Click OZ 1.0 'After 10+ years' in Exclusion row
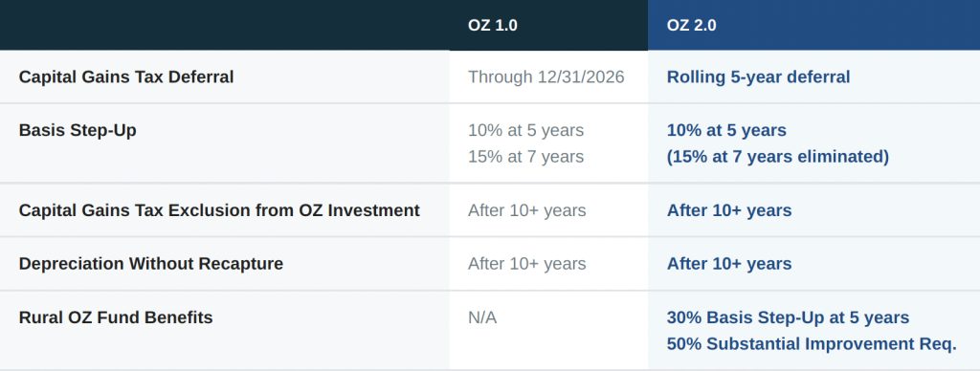The width and height of the screenshot is (980, 371). pos(527,210)
